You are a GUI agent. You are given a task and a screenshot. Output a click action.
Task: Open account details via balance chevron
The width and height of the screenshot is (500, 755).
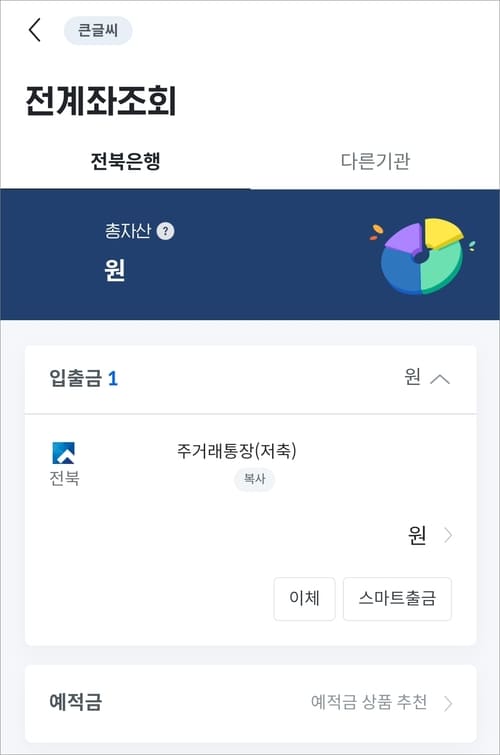(x=448, y=535)
